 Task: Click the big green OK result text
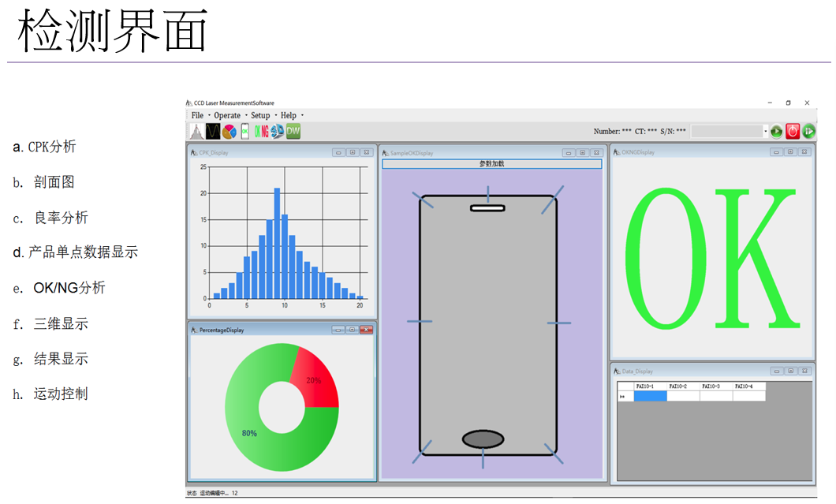pos(712,259)
